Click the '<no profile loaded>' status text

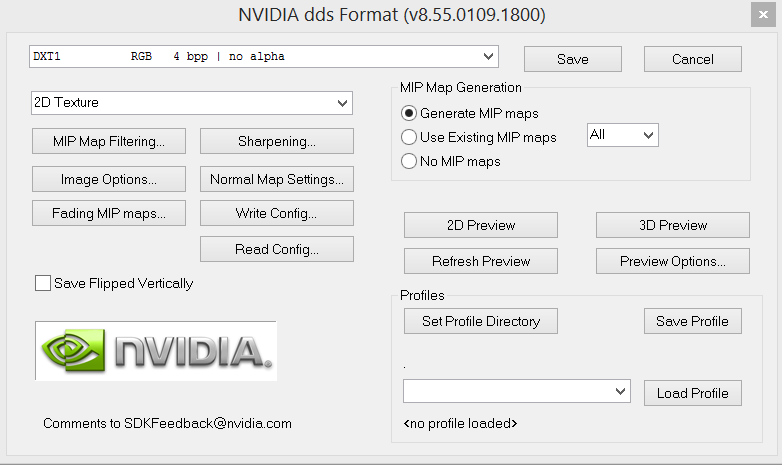(x=460, y=423)
